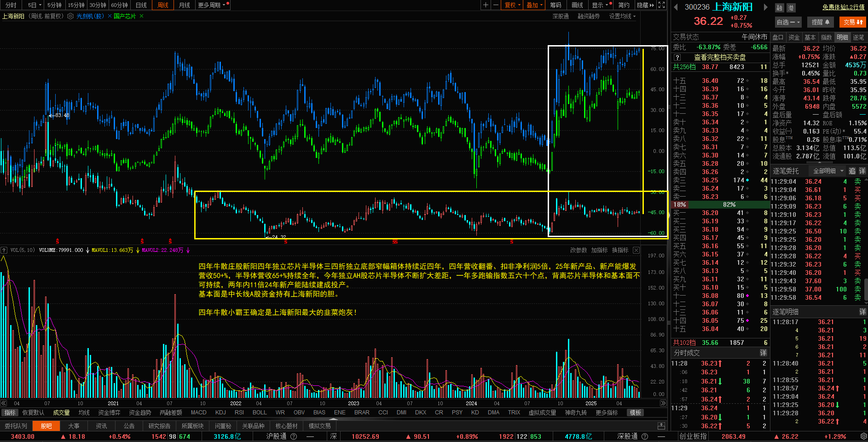Open 复权 adjustment dropdown
This screenshot has width=868, height=442.
512,5
